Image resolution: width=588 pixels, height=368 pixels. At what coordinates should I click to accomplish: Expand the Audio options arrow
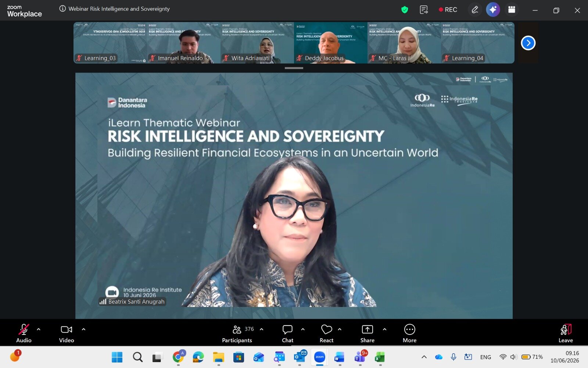tap(39, 329)
